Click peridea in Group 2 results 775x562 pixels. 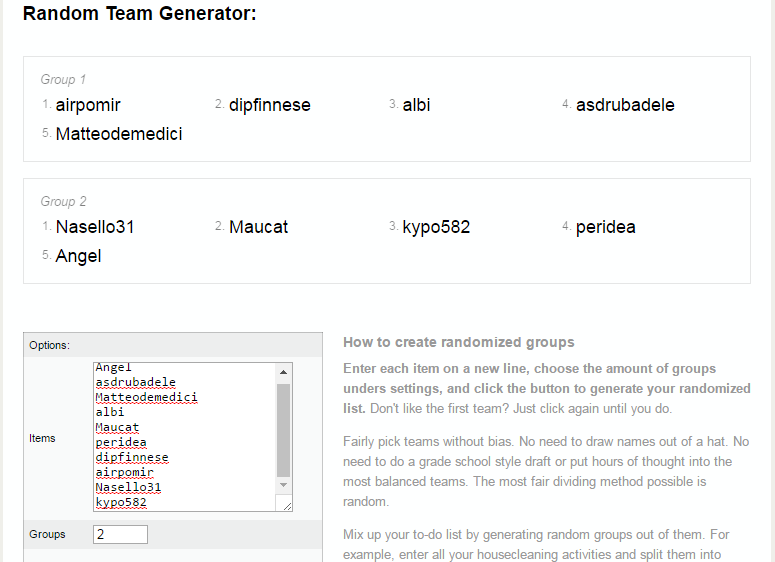tap(605, 227)
